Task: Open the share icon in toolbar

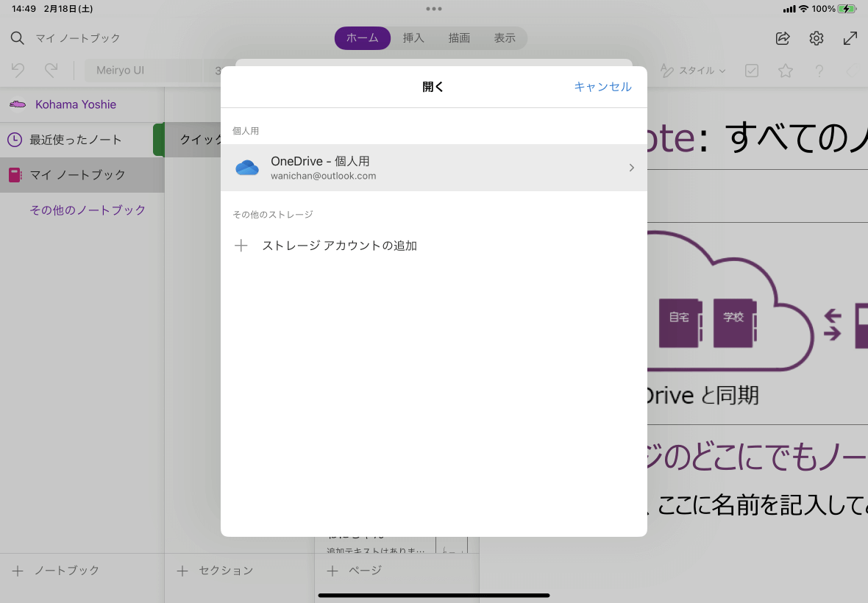Action: click(783, 38)
